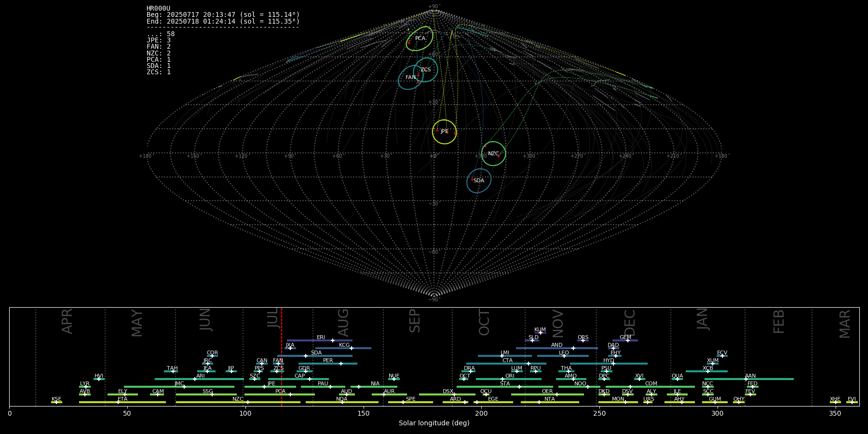Select the STA shower bar in timeline
868x434 pixels.
coord(505,387)
